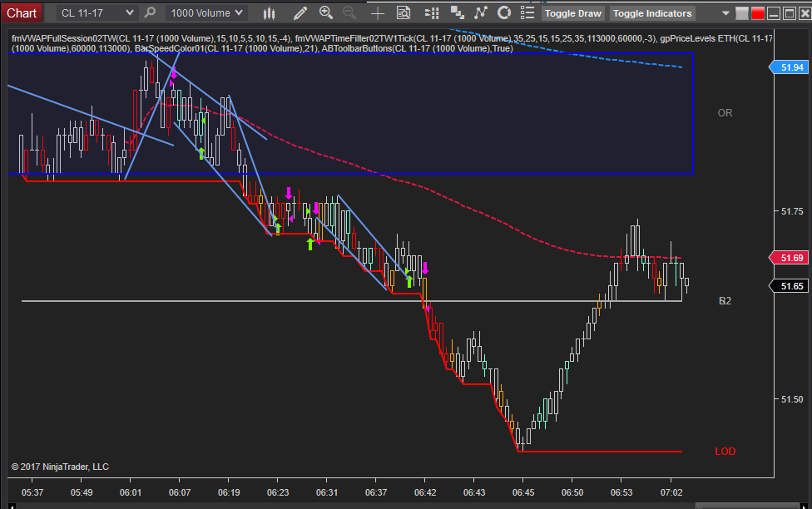This screenshot has width=812, height=509.
Task: Click the instrument search magnifier icon
Action: point(151,12)
